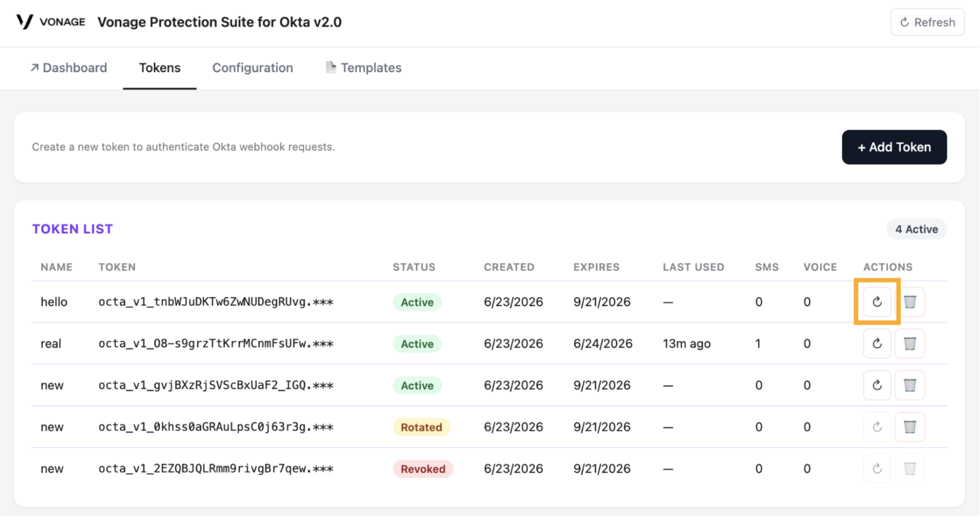
Task: Delete the 'hello' token
Action: [x=910, y=302]
